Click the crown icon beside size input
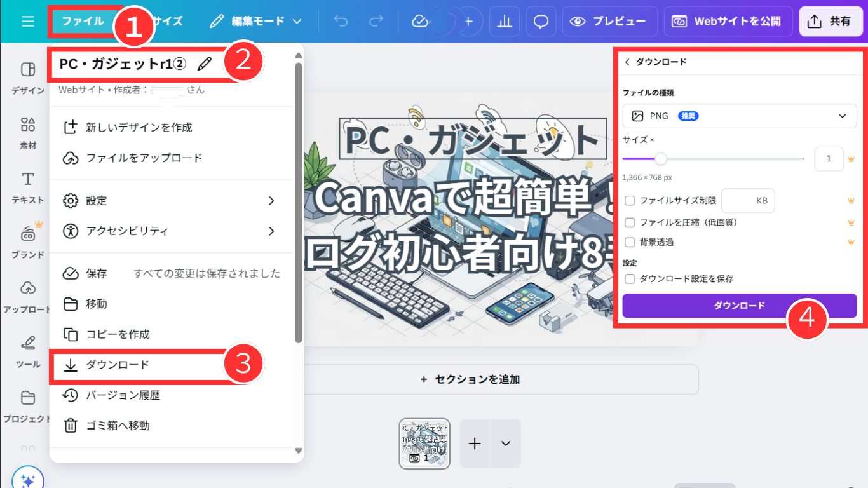This screenshot has height=488, width=868. (851, 159)
